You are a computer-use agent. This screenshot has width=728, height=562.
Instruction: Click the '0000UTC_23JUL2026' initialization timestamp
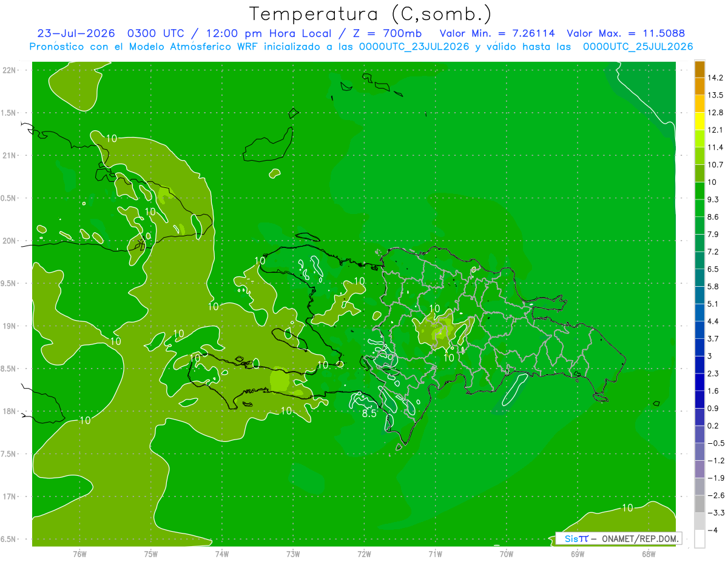tap(414, 47)
